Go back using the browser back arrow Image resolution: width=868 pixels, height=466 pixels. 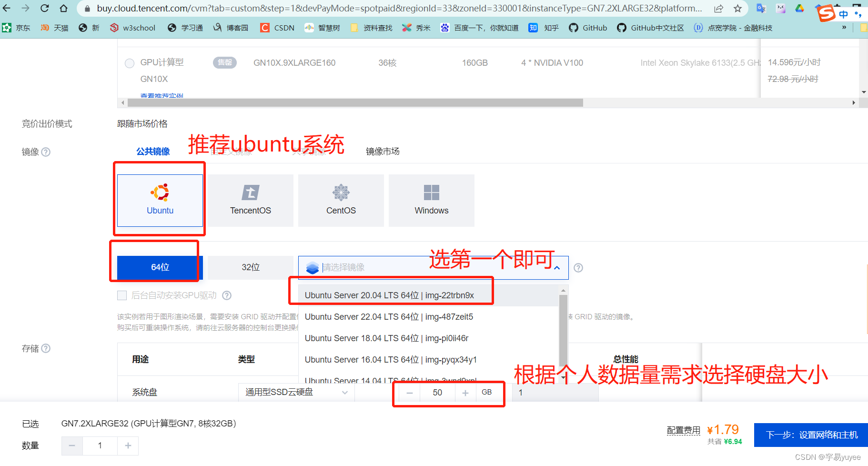[7, 8]
